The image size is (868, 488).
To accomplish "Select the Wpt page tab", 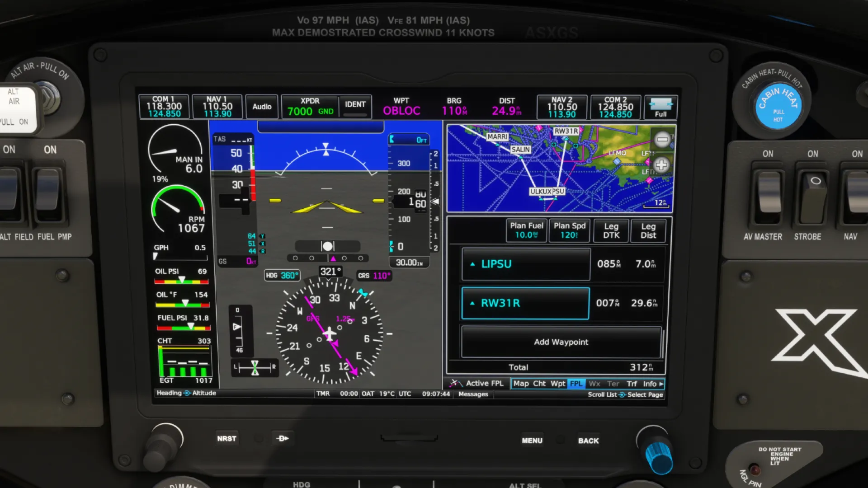I will tap(557, 384).
